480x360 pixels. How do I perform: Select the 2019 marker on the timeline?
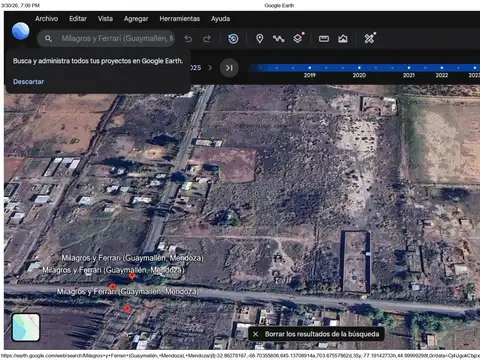click(310, 68)
